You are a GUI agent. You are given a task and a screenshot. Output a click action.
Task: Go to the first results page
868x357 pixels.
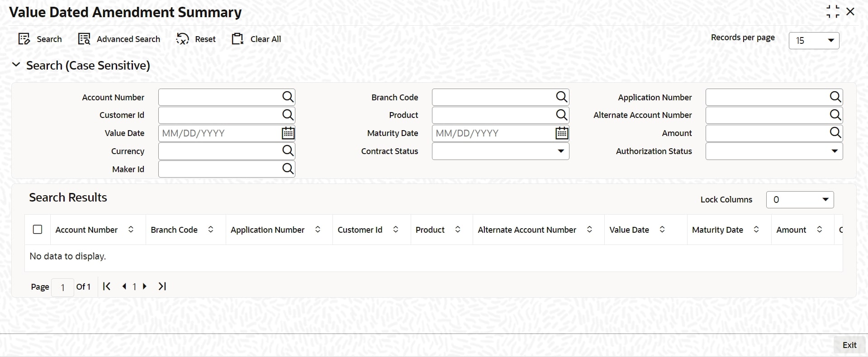[x=107, y=286]
